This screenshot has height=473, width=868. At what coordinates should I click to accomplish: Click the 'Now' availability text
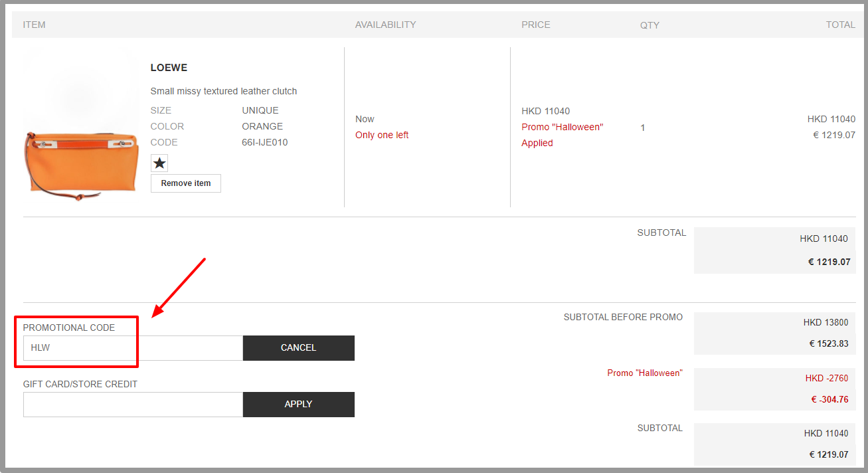(365, 119)
